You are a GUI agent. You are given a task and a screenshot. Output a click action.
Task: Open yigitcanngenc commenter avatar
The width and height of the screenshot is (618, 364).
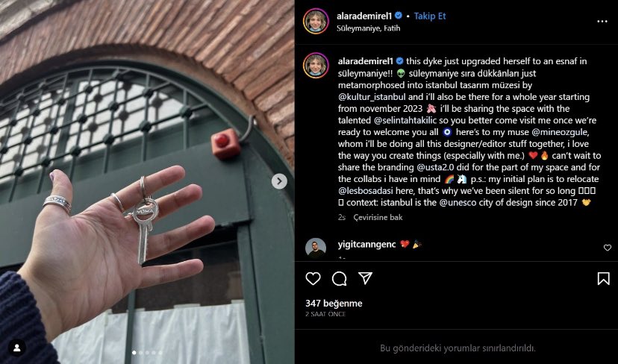click(x=316, y=248)
